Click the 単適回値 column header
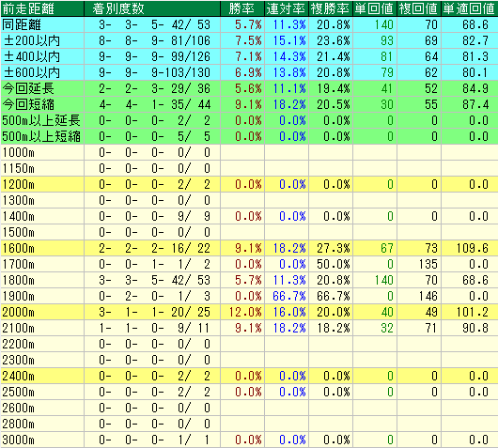The height and width of the screenshot is (448, 498). coord(470,8)
